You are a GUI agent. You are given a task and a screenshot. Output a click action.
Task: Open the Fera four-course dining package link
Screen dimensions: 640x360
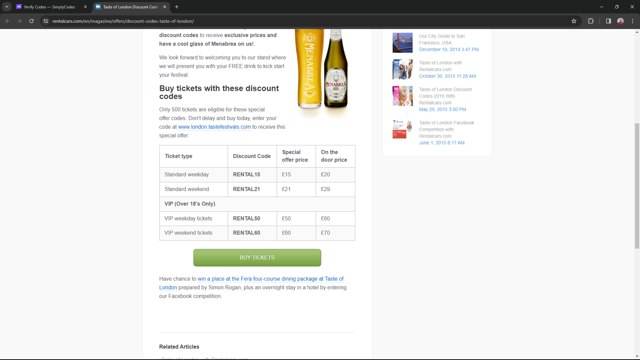click(251, 283)
